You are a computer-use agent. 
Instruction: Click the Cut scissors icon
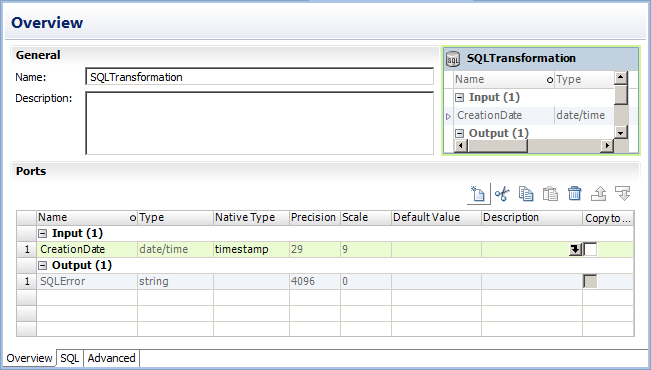502,194
